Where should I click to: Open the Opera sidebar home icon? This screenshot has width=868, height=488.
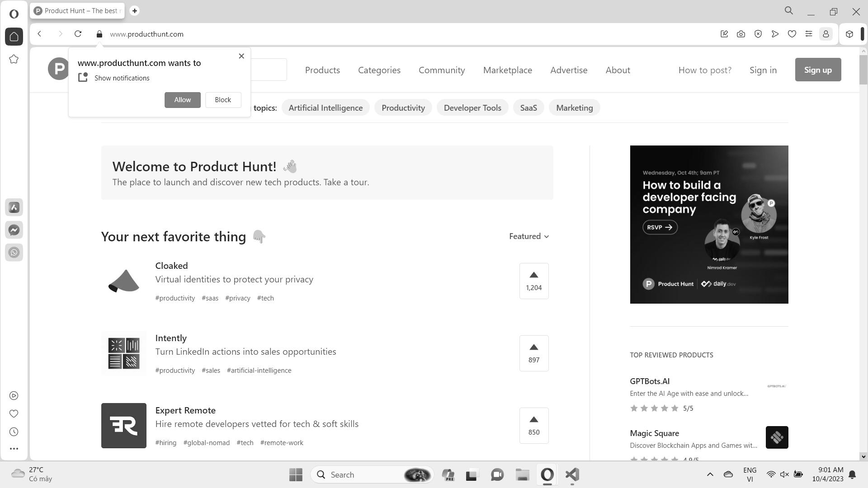(x=14, y=37)
